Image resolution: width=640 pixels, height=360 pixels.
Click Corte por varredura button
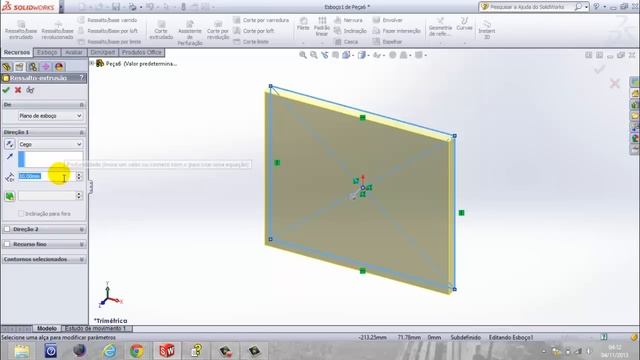point(261,20)
